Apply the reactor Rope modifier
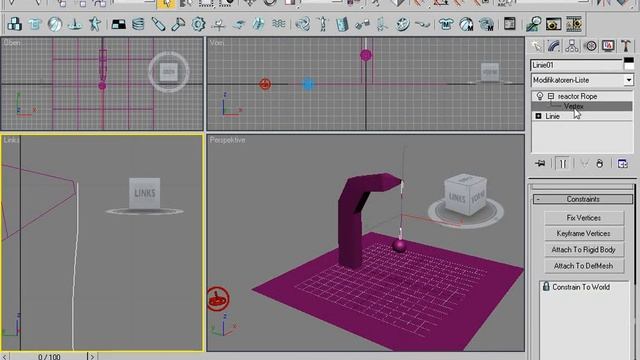The width and height of the screenshot is (640, 360). pos(486,24)
